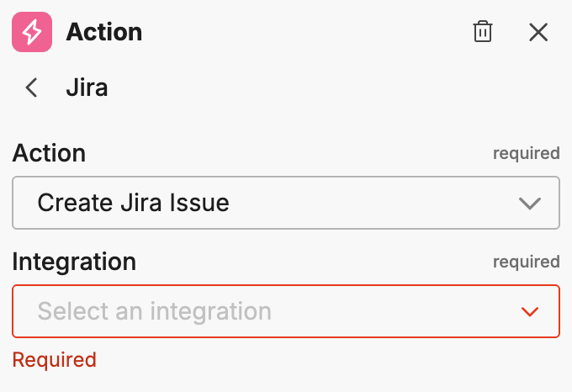Image resolution: width=572 pixels, height=392 pixels.
Task: Close the Action panel with the X
Action: [x=538, y=32]
